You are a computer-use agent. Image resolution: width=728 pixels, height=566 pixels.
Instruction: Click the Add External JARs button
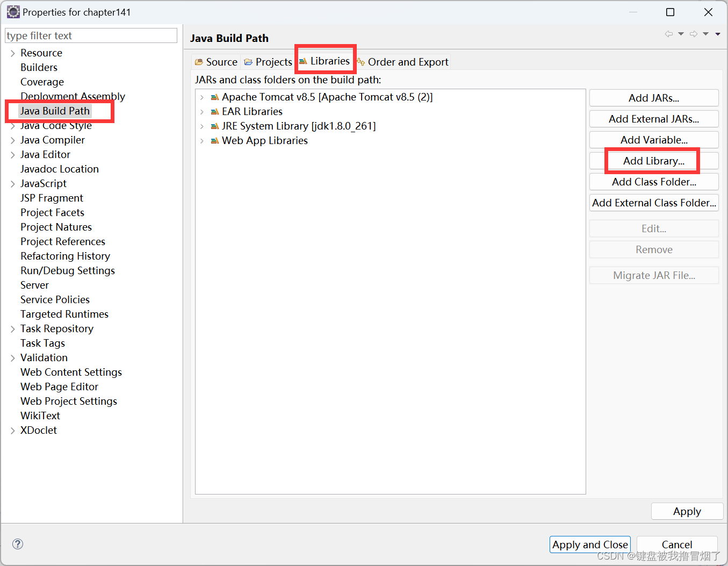click(653, 118)
